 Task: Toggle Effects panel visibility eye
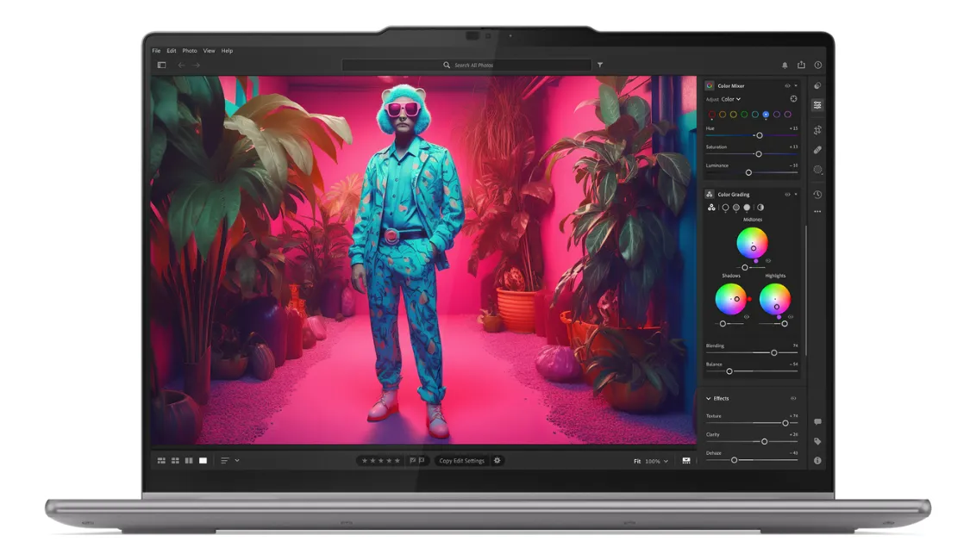[x=793, y=399]
